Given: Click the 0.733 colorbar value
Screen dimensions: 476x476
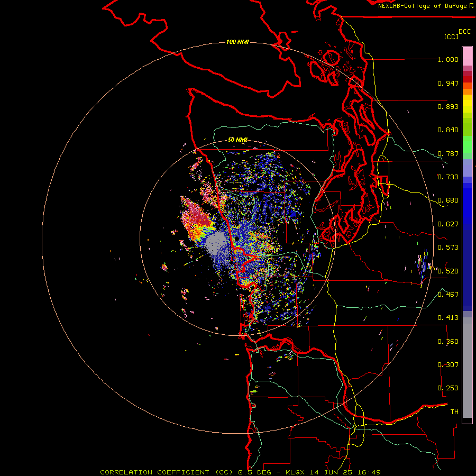Looking at the screenshot, I should 448,177.
